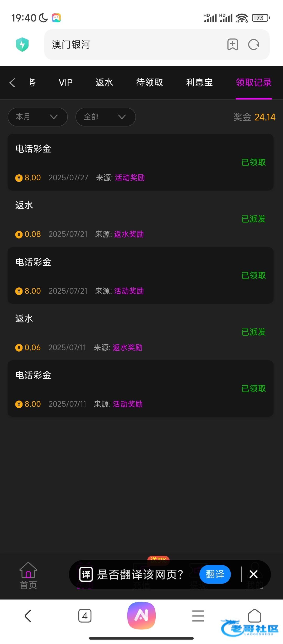Image resolution: width=283 pixels, height=644 pixels.
Task: Expand the 全部 type filter dropdown
Action: pos(105,117)
